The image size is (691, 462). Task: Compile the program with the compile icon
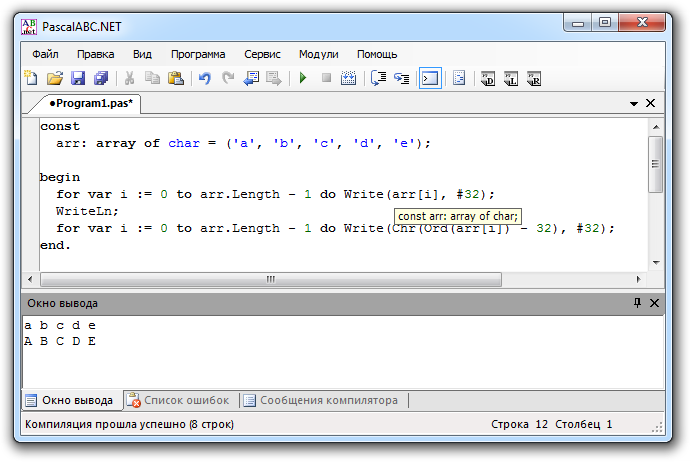pyautogui.click(x=349, y=78)
